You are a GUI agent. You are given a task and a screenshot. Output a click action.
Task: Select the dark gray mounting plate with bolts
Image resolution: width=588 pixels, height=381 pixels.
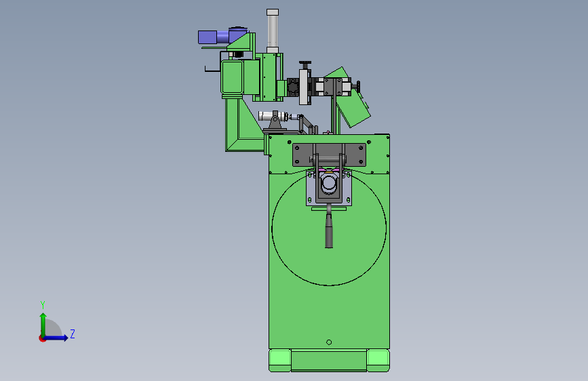point(329,155)
